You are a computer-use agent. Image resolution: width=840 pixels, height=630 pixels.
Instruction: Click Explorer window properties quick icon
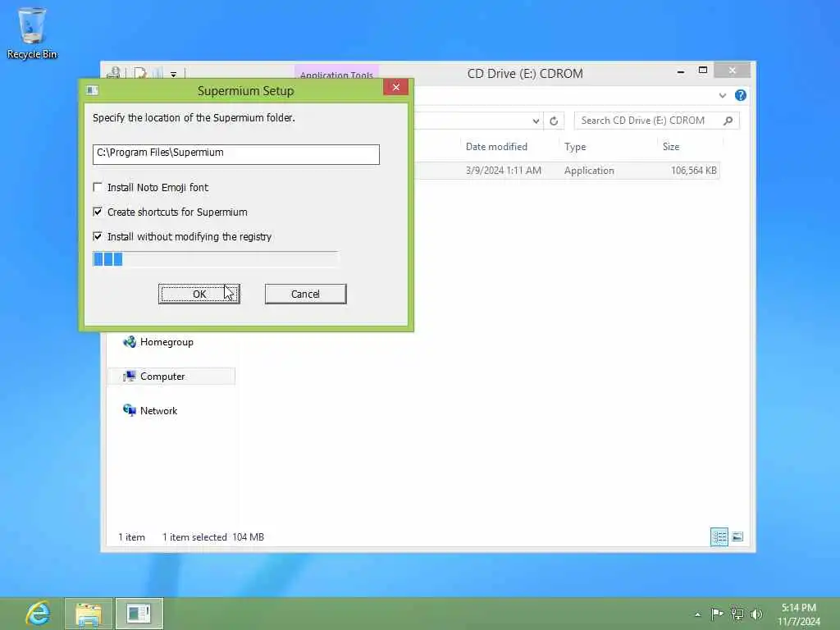pyautogui.click(x=139, y=74)
